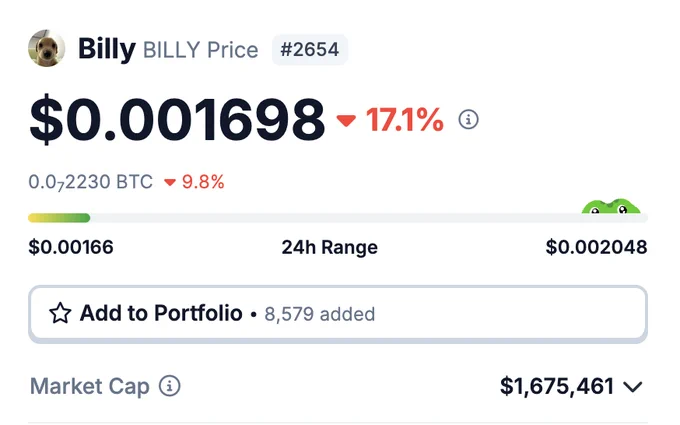Click the BILLY Price ticker label
The height and width of the screenshot is (425, 680).
pyautogui.click(x=200, y=50)
